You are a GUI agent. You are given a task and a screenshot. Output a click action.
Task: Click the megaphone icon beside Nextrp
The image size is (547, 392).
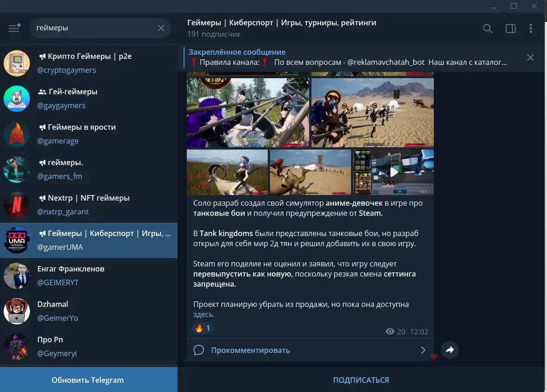coord(42,198)
